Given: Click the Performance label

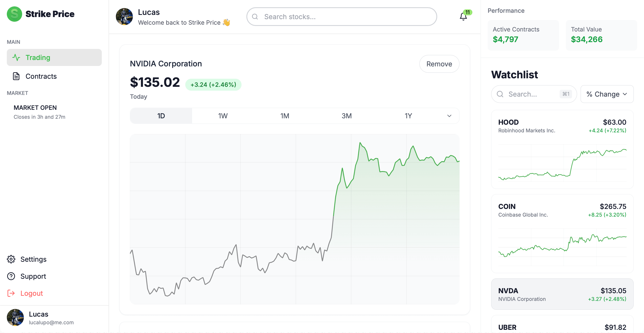Looking at the screenshot, I should [x=506, y=11].
